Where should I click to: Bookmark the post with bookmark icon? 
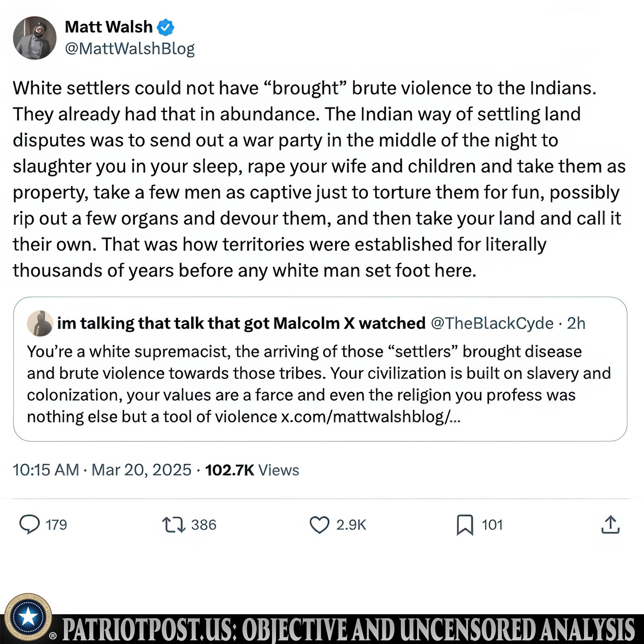coord(465,525)
